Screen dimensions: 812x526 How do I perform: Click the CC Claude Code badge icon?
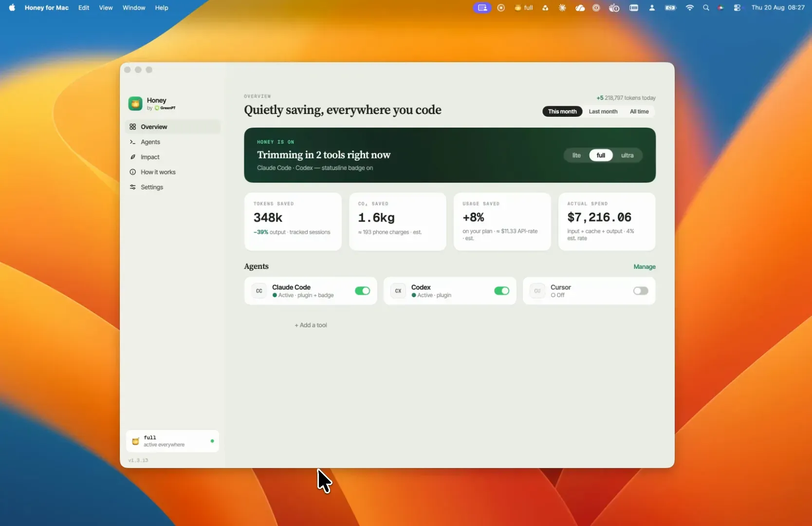pyautogui.click(x=259, y=291)
